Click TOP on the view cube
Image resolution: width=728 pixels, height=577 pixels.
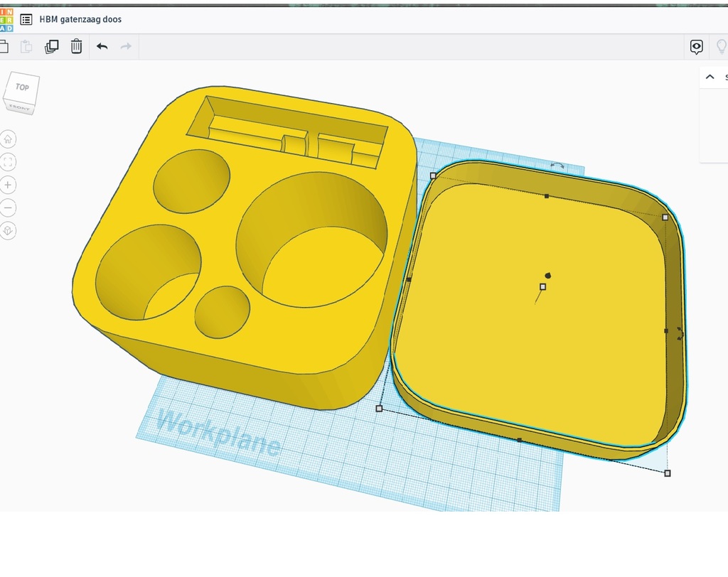(x=22, y=87)
